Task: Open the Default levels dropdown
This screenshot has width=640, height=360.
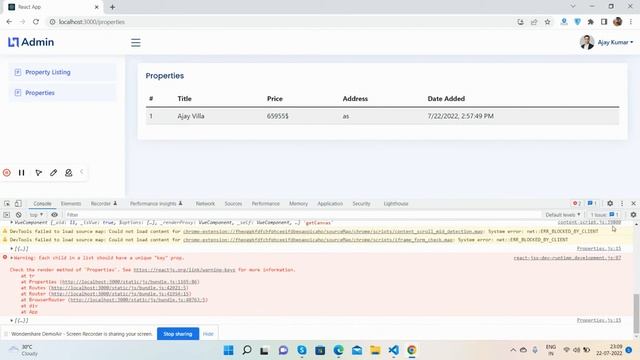Action: (x=563, y=215)
